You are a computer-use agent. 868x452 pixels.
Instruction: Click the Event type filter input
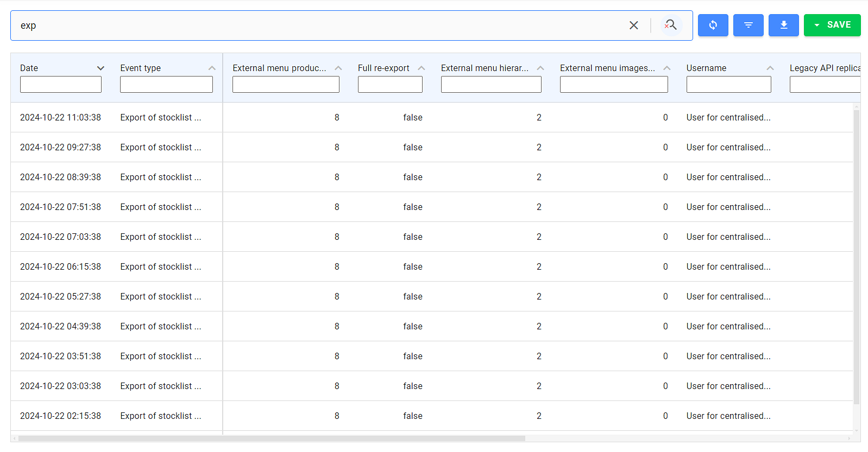[x=166, y=85]
